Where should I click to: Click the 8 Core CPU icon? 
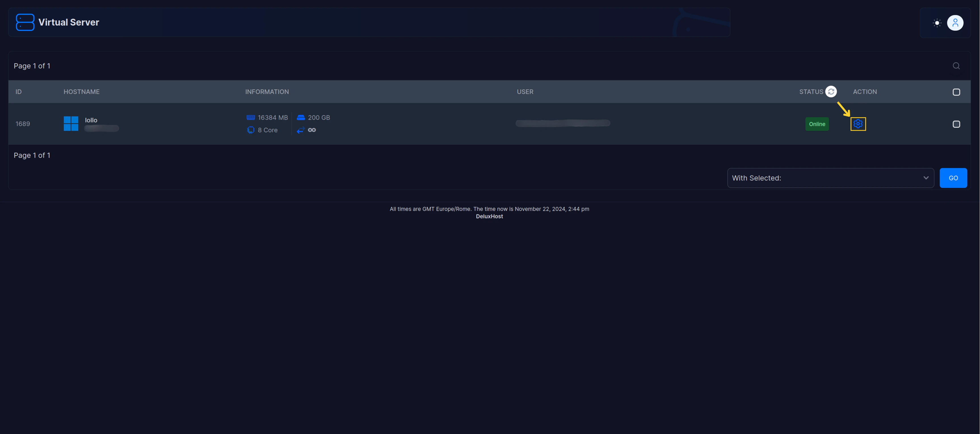point(251,130)
